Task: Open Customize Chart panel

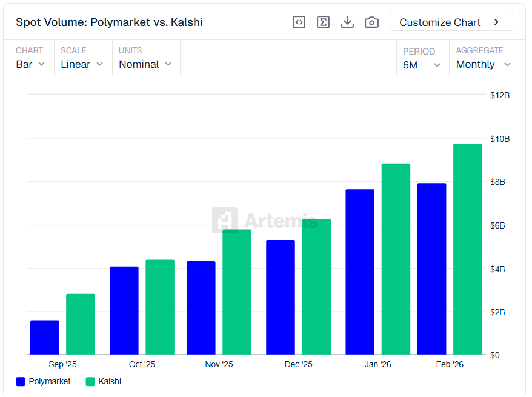Action: (451, 22)
